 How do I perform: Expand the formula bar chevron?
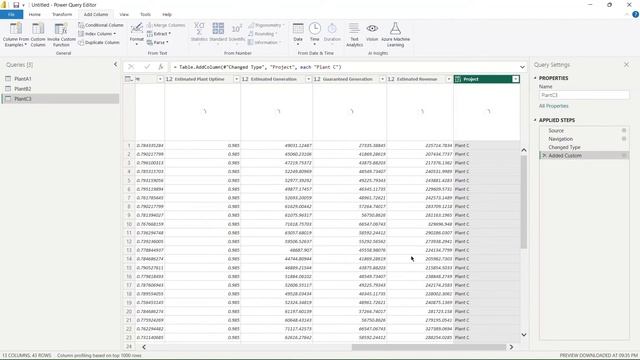coord(522,67)
